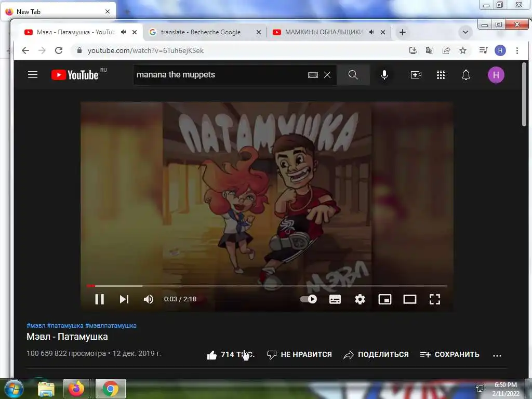Open the #патамушка hashtag link
The width and height of the screenshot is (532, 399).
[x=65, y=325]
